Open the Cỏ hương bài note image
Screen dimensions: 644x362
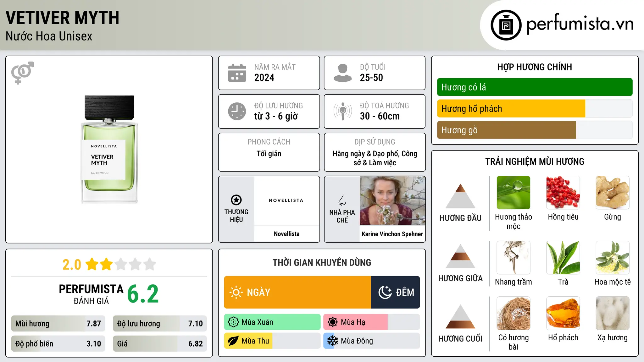point(514,313)
